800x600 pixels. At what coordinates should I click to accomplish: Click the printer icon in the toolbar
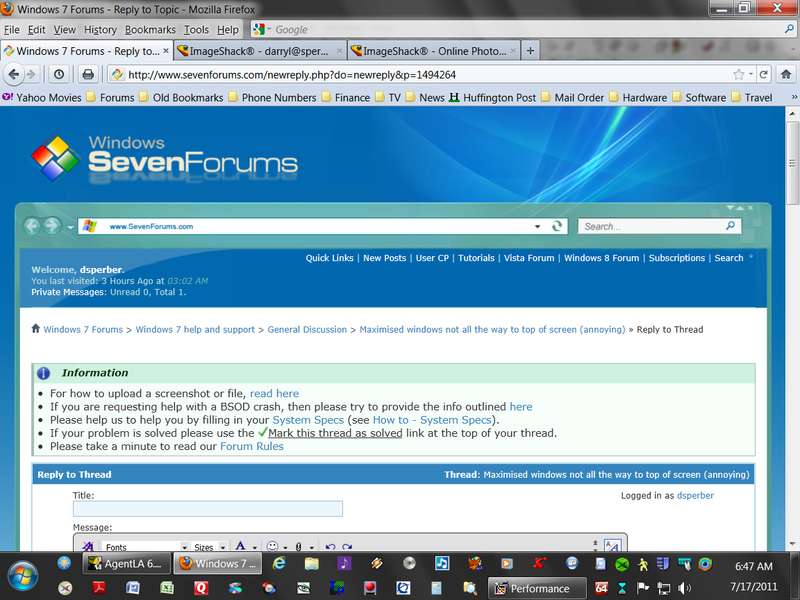click(x=88, y=74)
